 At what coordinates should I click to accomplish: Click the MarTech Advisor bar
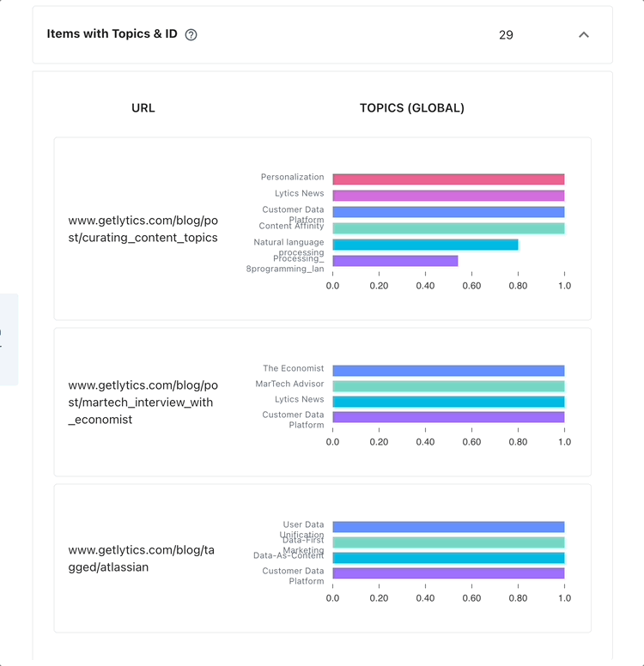(x=448, y=386)
